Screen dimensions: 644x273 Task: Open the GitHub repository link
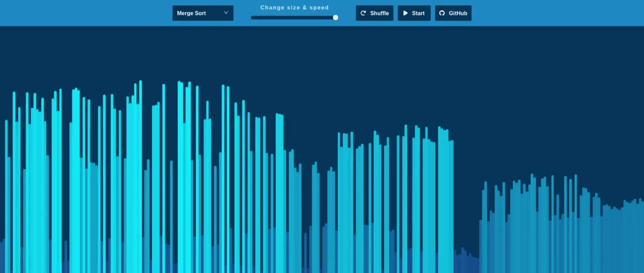(x=453, y=13)
